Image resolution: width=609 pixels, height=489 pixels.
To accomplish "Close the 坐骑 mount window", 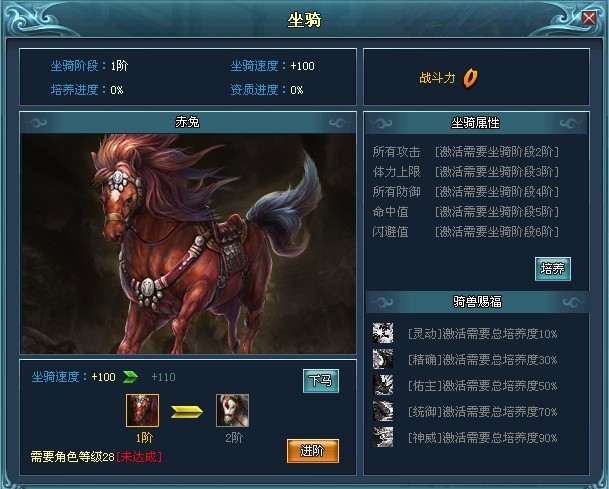I will tap(589, 17).
